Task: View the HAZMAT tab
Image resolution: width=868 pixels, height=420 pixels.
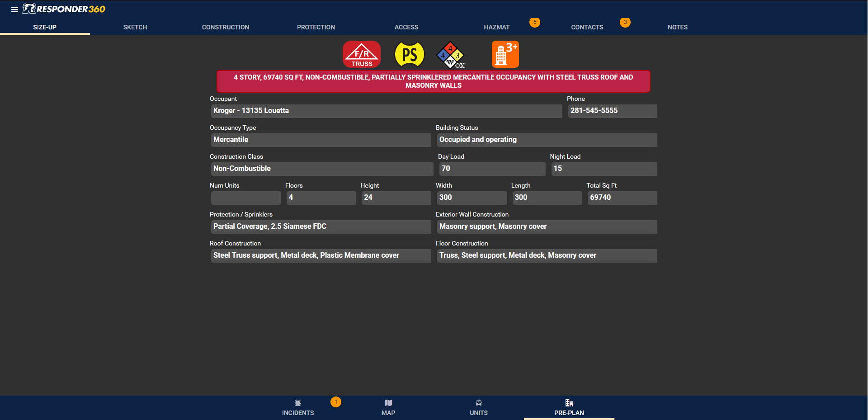Action: coord(496,27)
